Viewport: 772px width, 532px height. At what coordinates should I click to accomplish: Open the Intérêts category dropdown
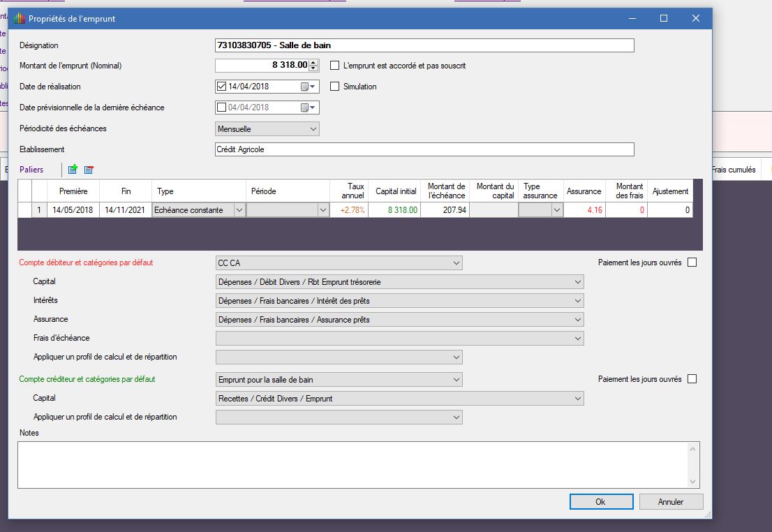pyautogui.click(x=577, y=301)
